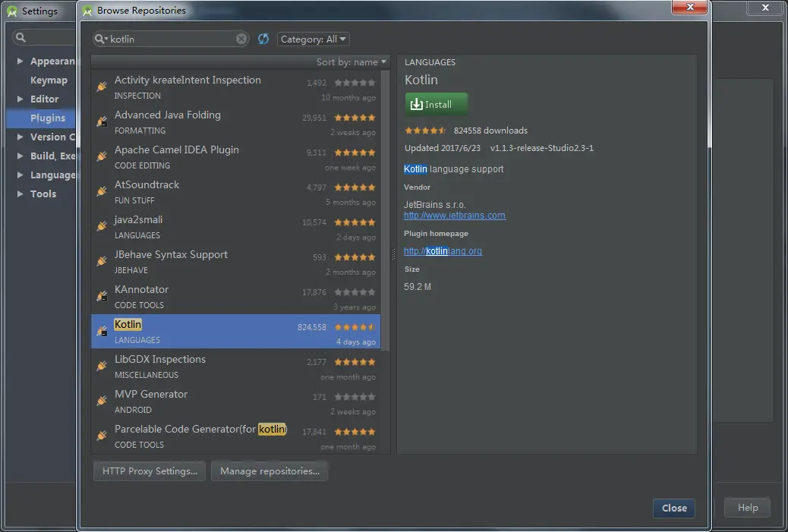Click the star rating of Advanced Java Folding

tap(355, 118)
